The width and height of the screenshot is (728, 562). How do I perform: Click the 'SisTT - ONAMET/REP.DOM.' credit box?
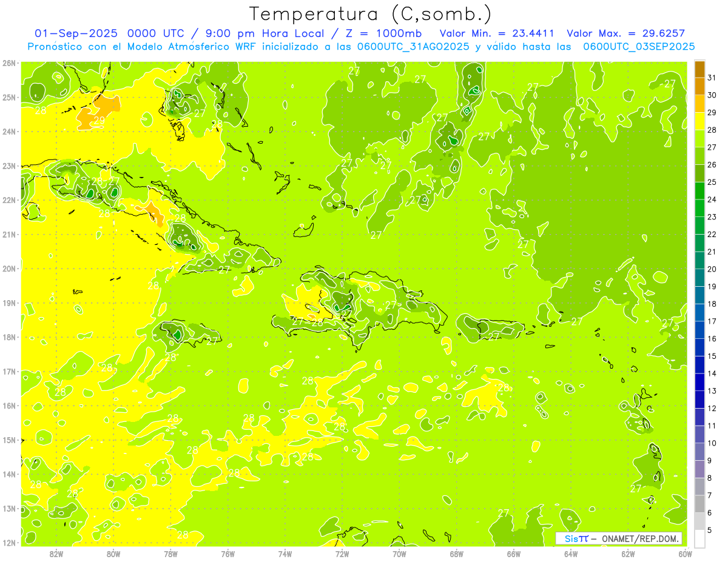619,538
